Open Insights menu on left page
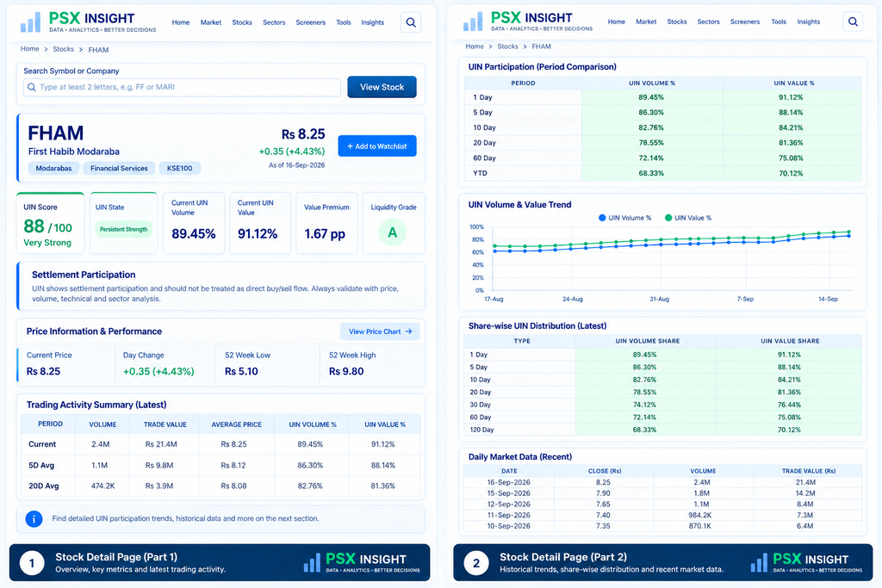Screen dimensions: 882x588 [372, 22]
